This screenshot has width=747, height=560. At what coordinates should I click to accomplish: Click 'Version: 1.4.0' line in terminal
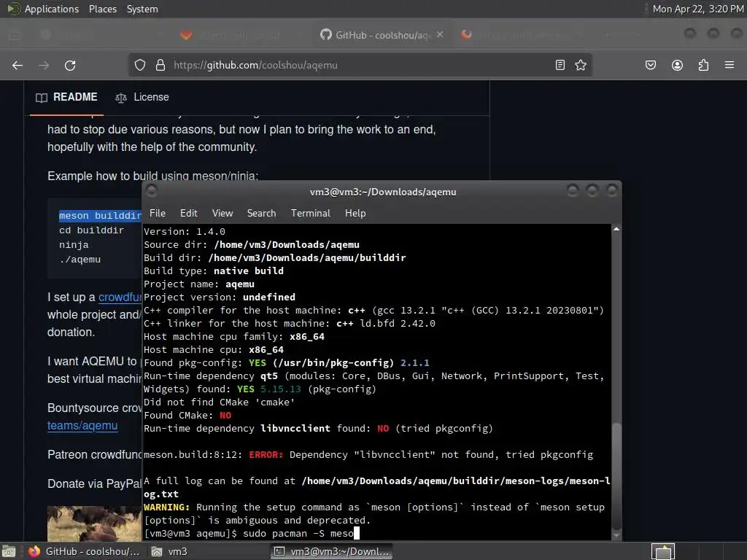[185, 231]
